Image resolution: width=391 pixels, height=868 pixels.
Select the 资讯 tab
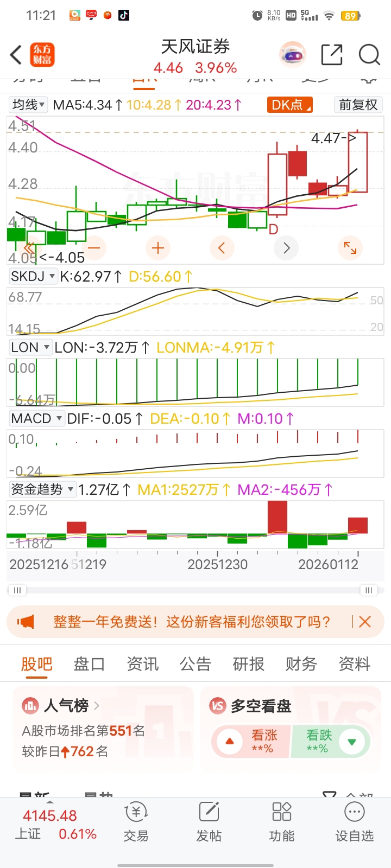click(x=142, y=664)
